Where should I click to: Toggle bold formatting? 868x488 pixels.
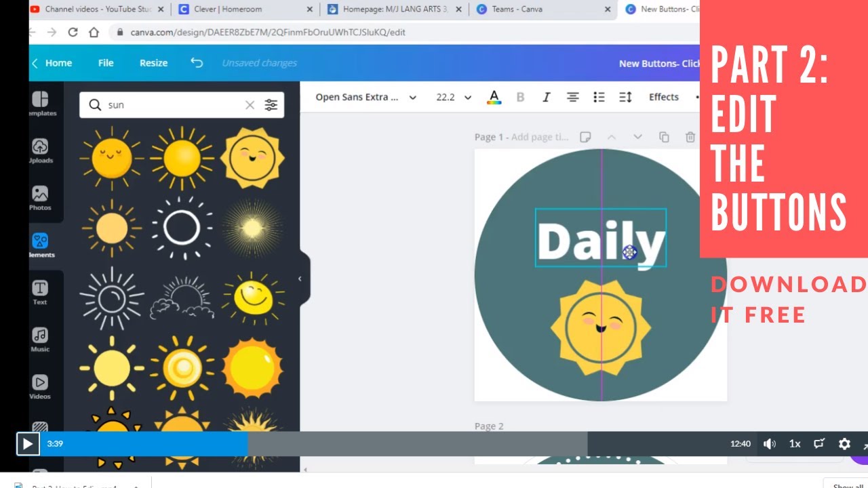point(520,97)
